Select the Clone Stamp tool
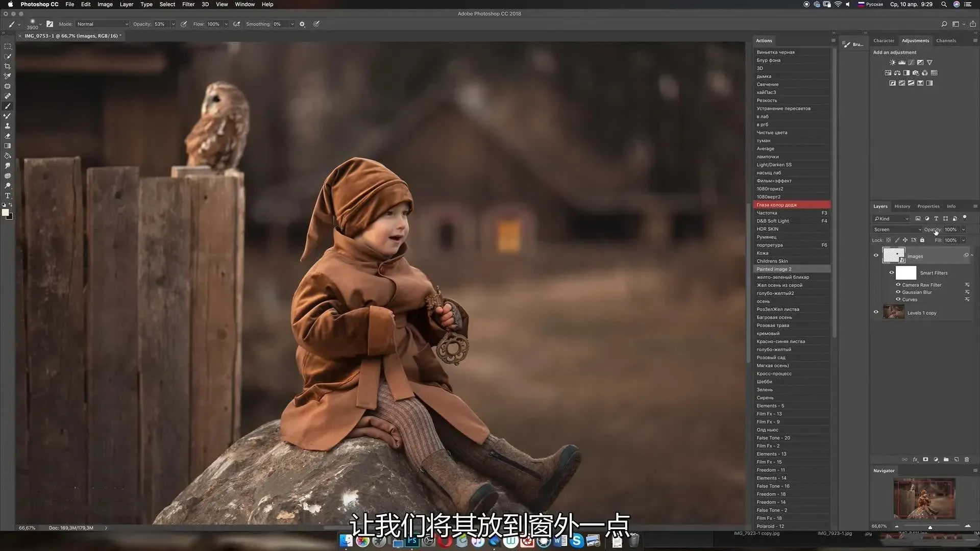980x551 pixels. [7, 126]
